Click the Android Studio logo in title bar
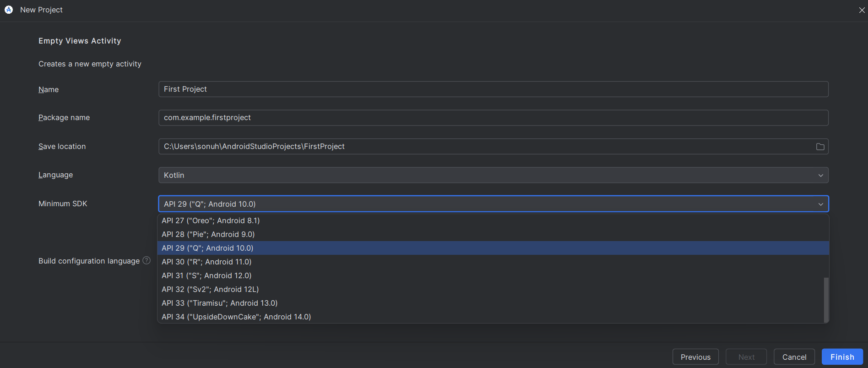The image size is (868, 368). point(9,10)
